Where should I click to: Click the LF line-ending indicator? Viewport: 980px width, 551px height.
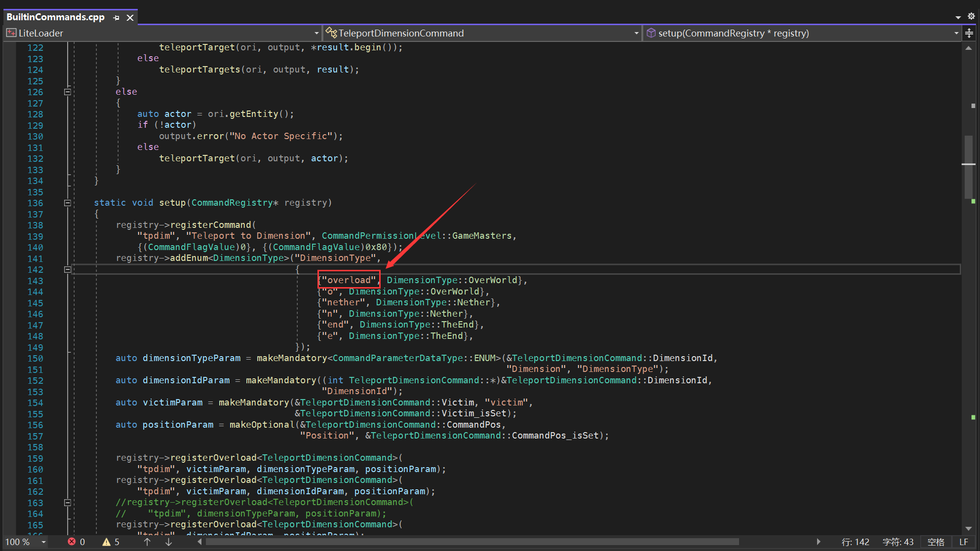click(x=964, y=542)
